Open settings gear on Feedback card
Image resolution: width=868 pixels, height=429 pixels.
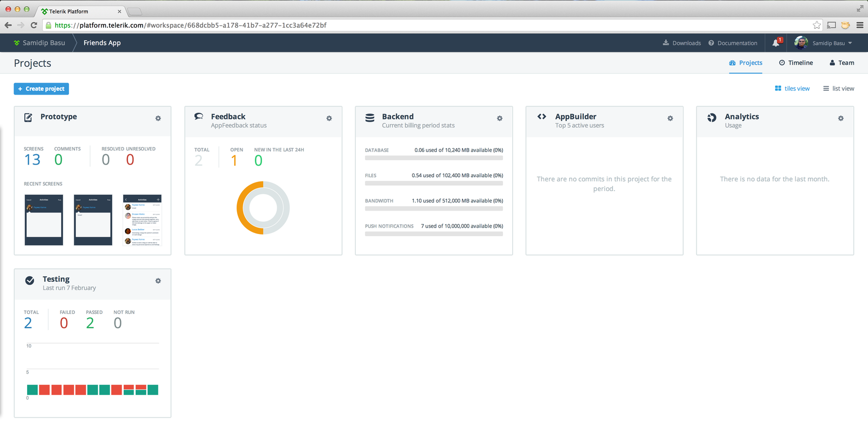click(x=329, y=118)
